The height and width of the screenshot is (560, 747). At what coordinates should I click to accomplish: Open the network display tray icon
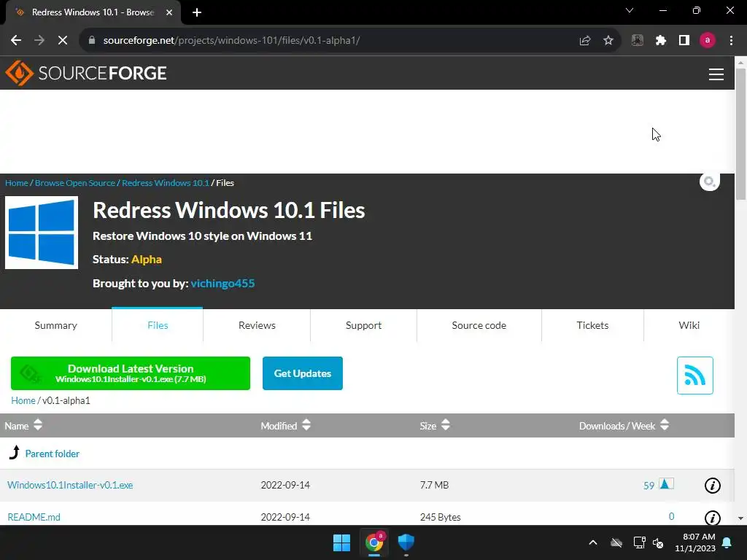tap(639, 542)
